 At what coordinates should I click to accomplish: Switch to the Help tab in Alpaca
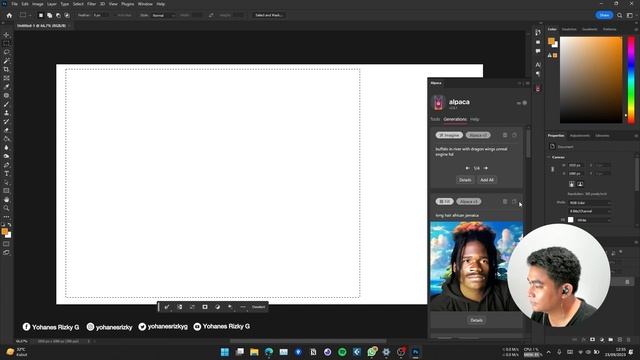474,119
